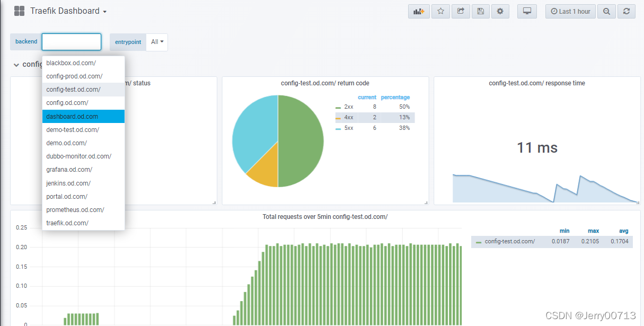Viewport: 644px width, 326px height.
Task: Click the 0.2105 max value
Action: (x=589, y=242)
